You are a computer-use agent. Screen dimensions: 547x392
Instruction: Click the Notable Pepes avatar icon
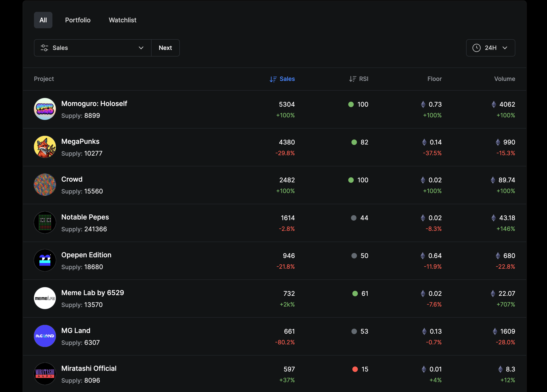coord(45,222)
